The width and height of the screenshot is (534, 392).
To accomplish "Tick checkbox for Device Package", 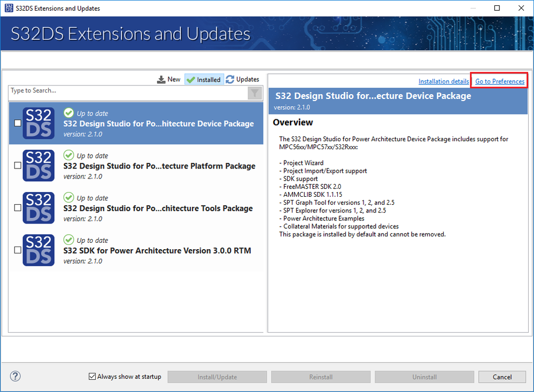I will coord(18,123).
